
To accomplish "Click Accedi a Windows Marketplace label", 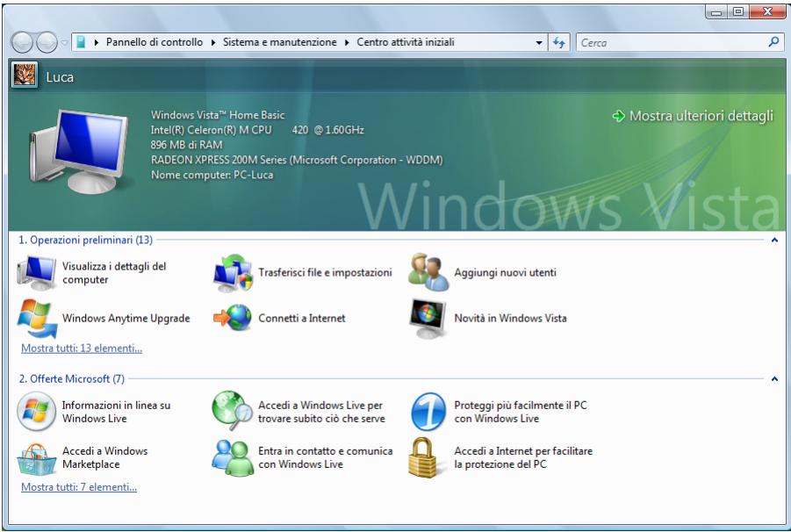I will pyautogui.click(x=105, y=457).
